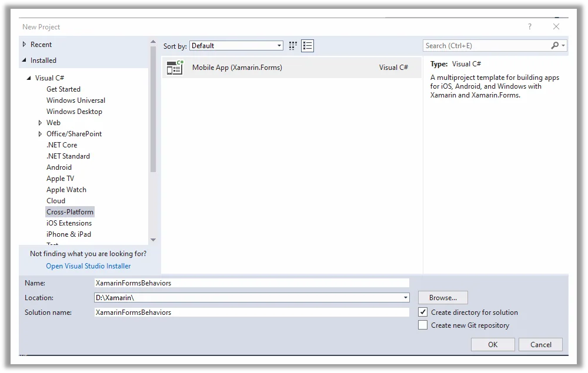Switch to medium icons list view
This screenshot has width=588, height=373.
(308, 46)
